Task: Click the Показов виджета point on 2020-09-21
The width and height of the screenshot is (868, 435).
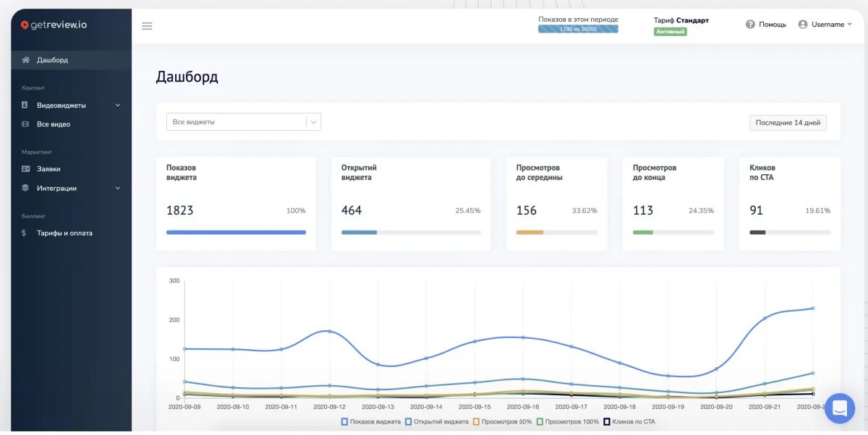Action: (765, 318)
